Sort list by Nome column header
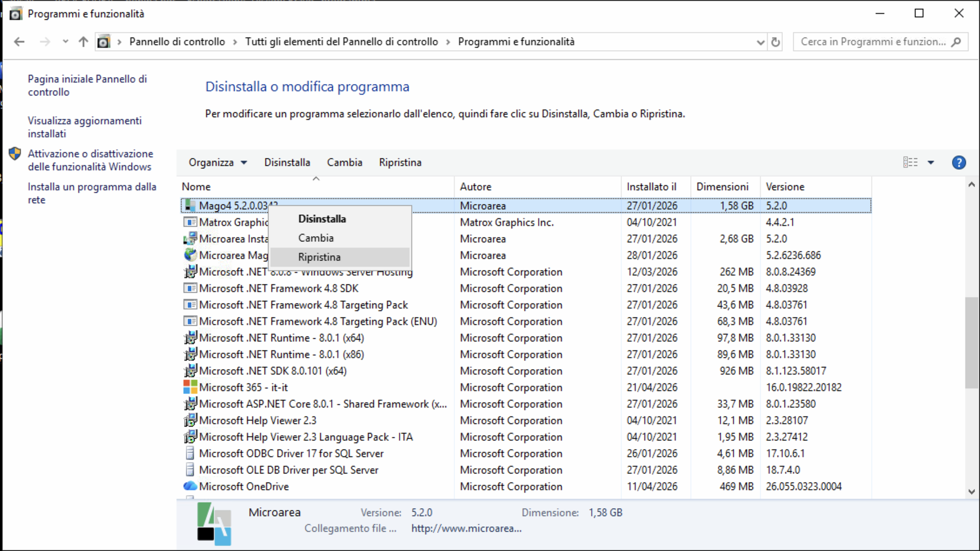 (x=316, y=187)
